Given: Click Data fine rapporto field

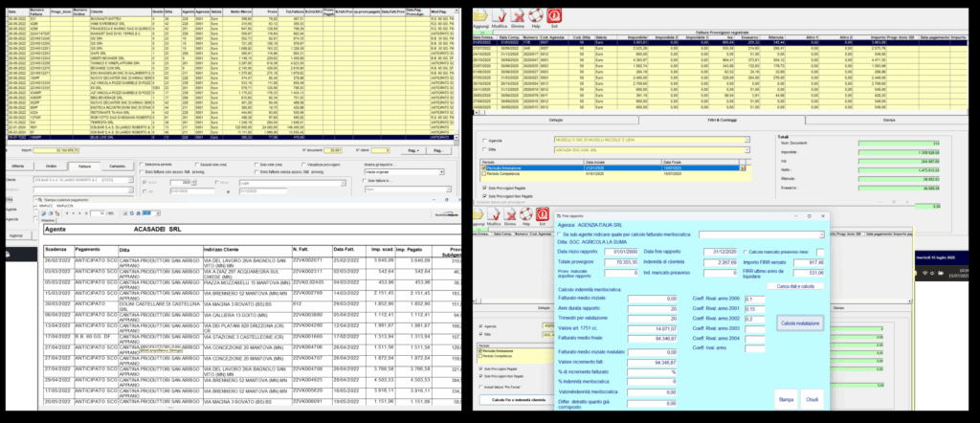Looking at the screenshot, I should click(720, 252).
